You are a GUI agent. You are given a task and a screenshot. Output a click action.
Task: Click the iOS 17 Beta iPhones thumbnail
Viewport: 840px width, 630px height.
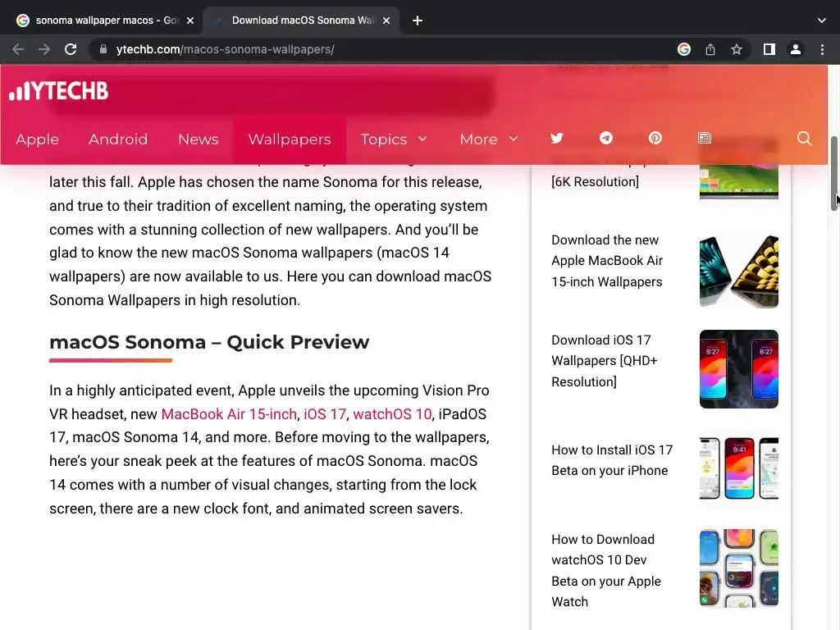[x=739, y=468]
